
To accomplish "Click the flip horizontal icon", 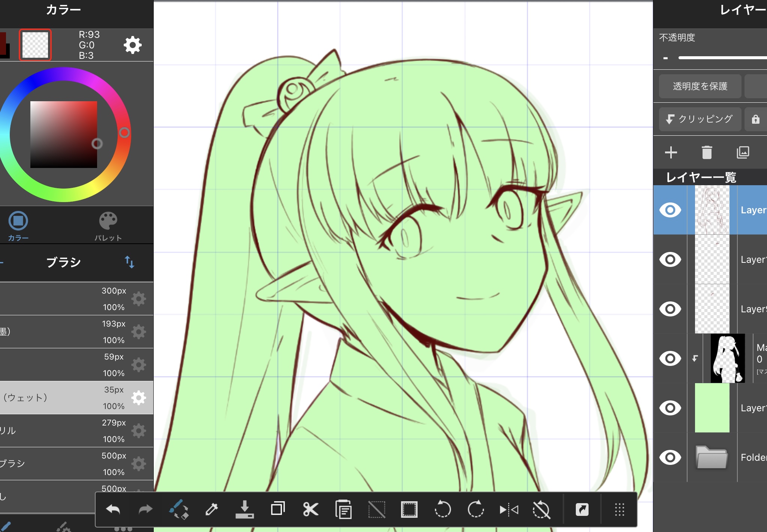I will coord(509,510).
